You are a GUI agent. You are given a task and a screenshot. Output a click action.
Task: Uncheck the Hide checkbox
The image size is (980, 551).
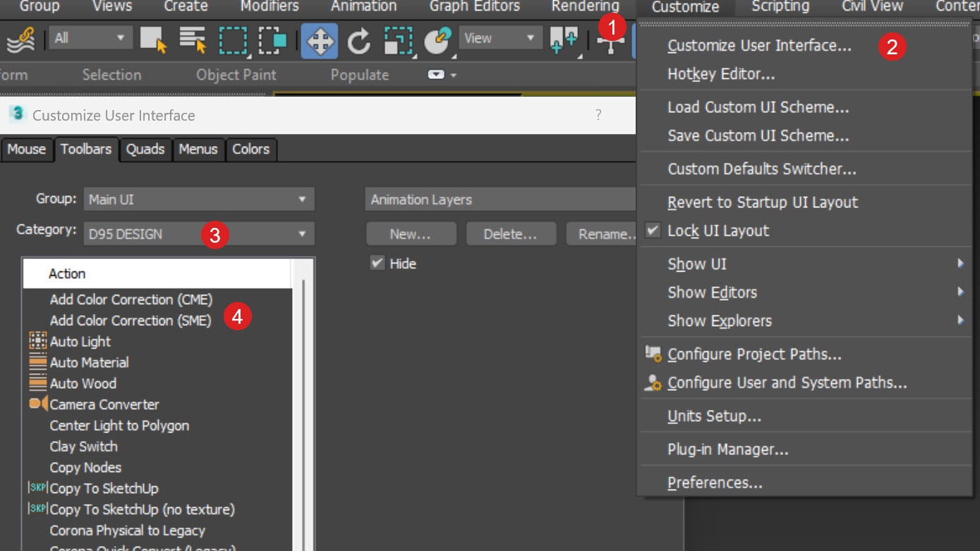[376, 263]
